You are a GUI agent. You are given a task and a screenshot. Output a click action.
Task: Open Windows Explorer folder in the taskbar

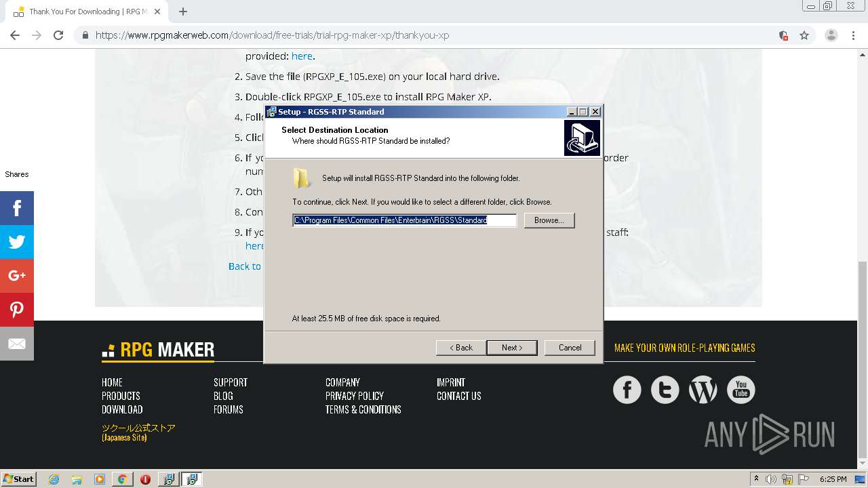tap(77, 479)
